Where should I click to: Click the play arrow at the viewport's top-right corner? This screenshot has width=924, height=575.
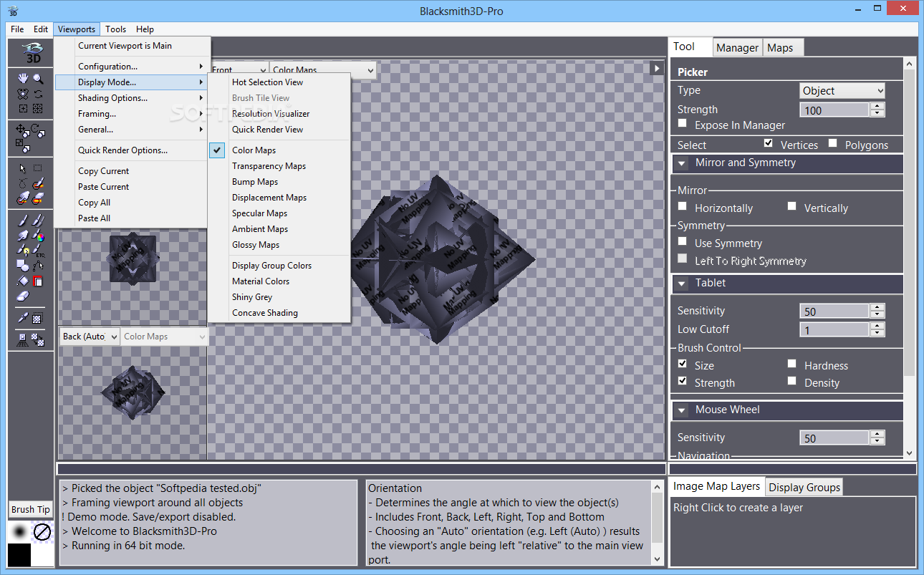coord(656,68)
